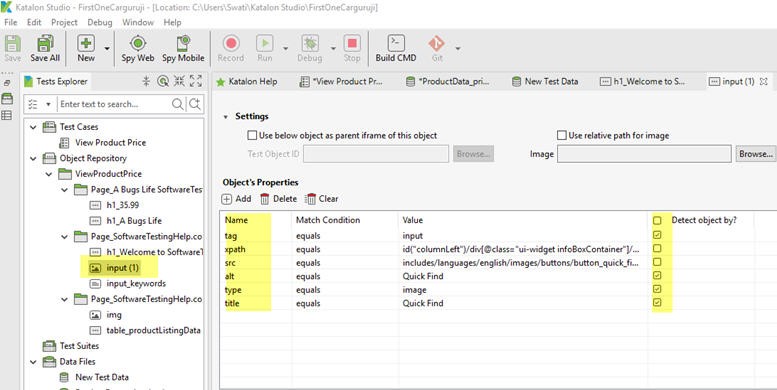This screenshot has height=390, width=777.
Task: Enable 'Use below object as parent iframe'
Action: [252, 135]
